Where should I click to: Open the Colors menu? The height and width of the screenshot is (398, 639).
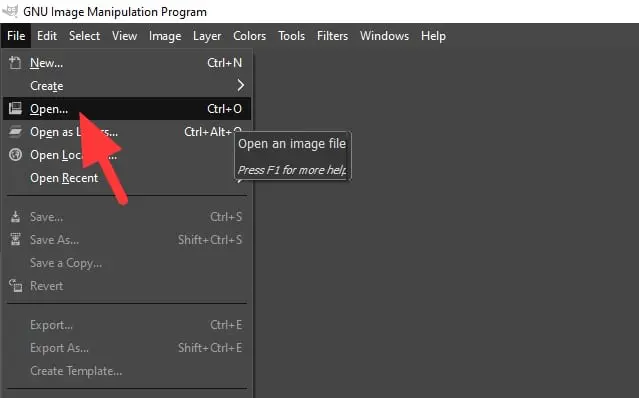click(249, 36)
